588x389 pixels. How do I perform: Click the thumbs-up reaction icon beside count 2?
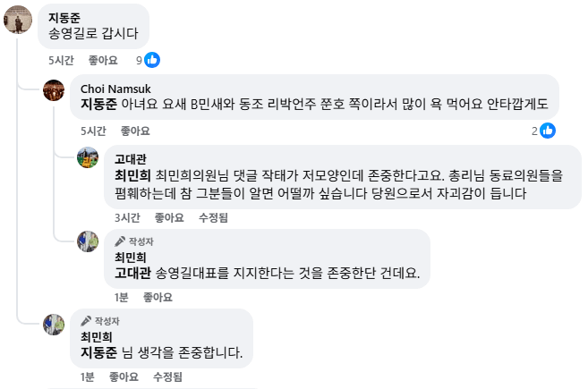548,131
